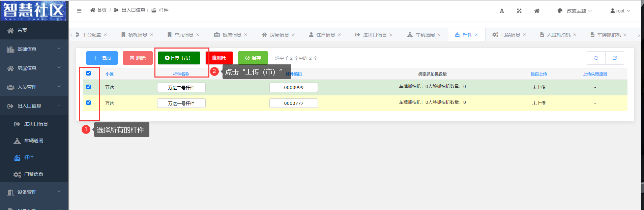Click the refresh icon above the table
Viewport: 644px width, 210px height.
(x=596, y=58)
